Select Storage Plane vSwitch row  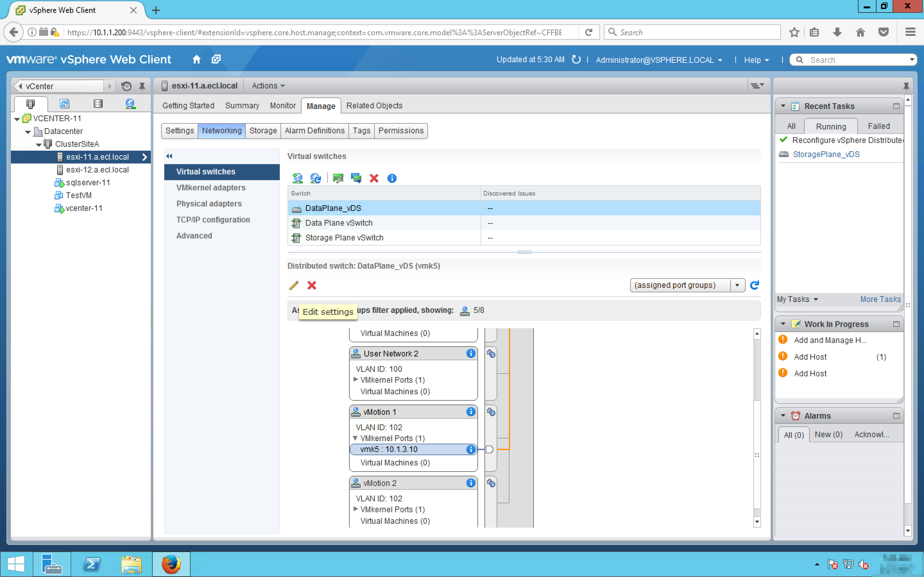click(x=344, y=238)
